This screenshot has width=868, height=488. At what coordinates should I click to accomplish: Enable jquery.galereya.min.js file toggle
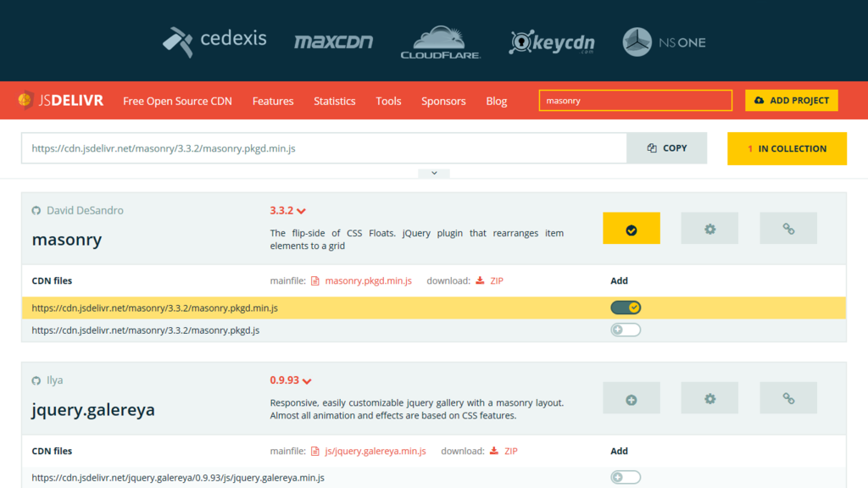click(x=626, y=477)
